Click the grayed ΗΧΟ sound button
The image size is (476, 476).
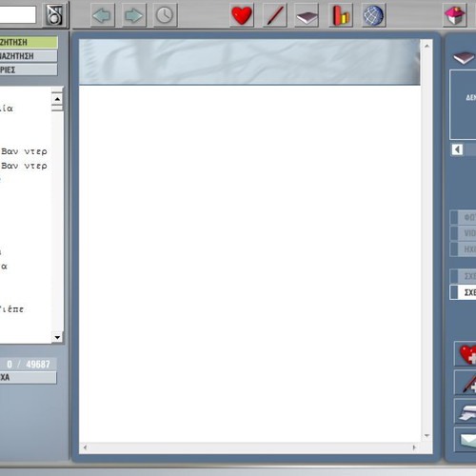(x=463, y=249)
